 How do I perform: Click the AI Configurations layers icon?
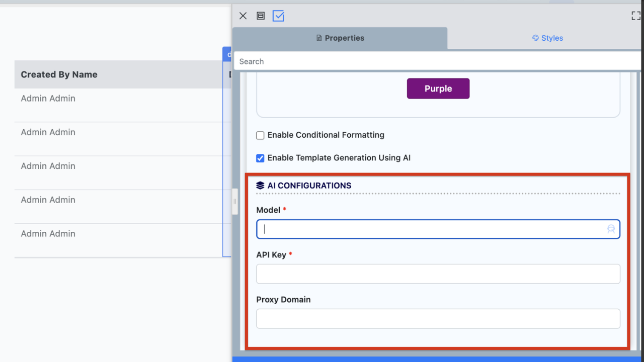(x=260, y=186)
